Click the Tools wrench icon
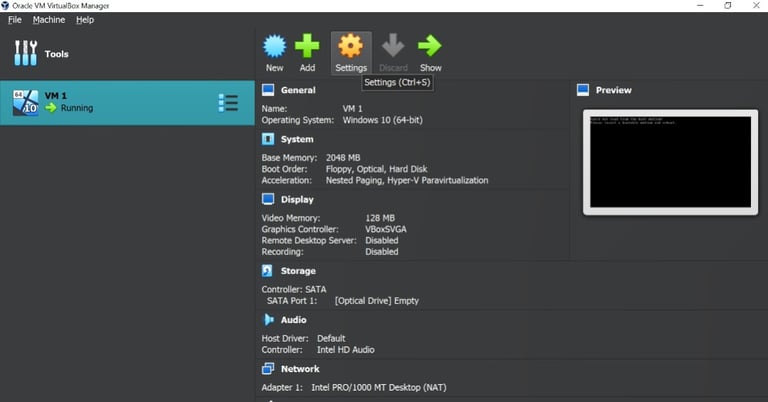 coord(25,54)
